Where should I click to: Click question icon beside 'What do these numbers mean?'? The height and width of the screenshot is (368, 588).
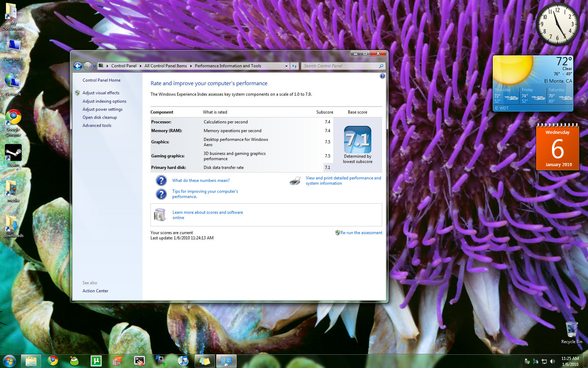click(161, 180)
